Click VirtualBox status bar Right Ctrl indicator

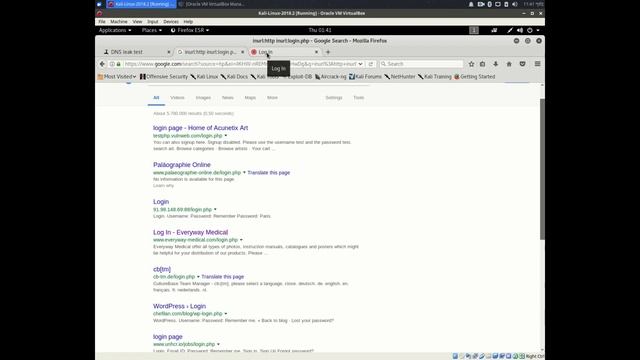pos(535,356)
